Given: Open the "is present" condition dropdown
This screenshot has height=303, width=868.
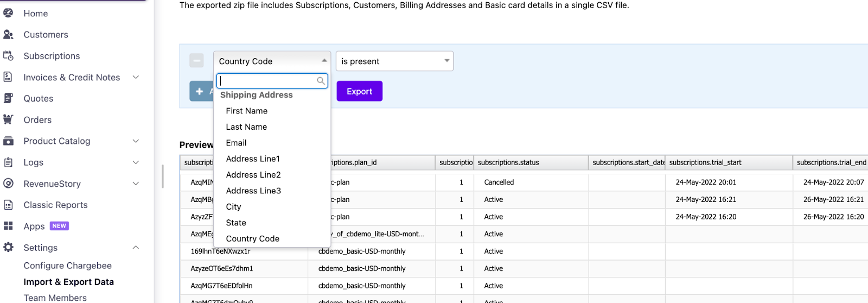Looking at the screenshot, I should click(x=394, y=61).
